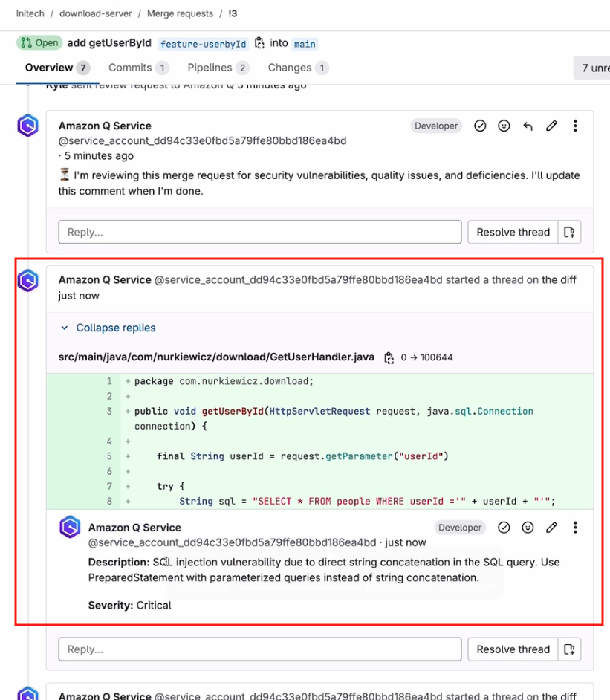Click the unresolved threads counter button
This screenshot has width=610, height=700.
click(x=591, y=68)
